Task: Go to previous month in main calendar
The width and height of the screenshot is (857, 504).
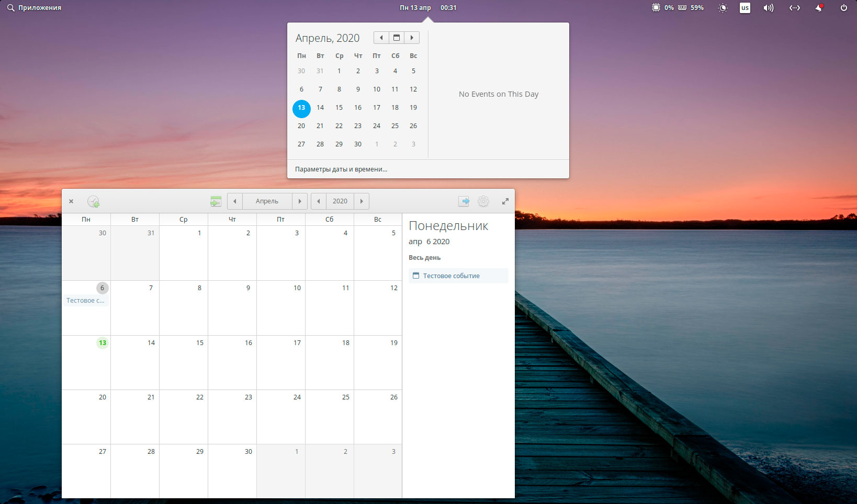Action: [235, 201]
